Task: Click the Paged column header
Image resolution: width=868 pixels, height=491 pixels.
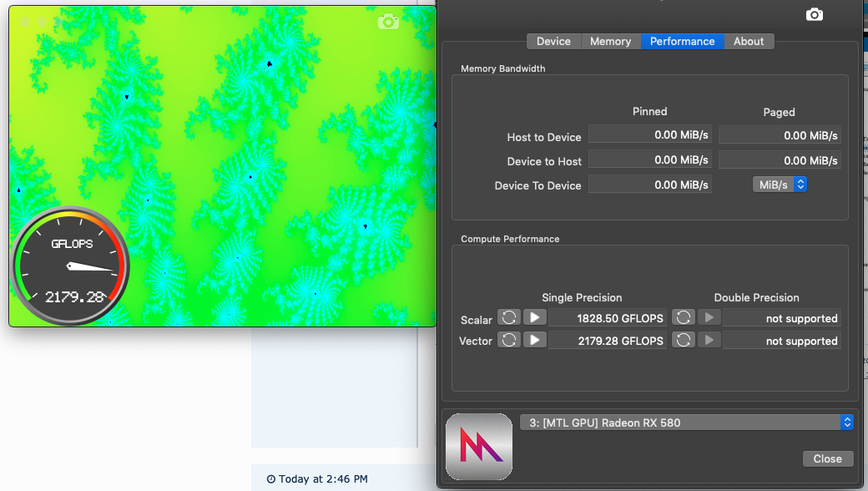Action: (779, 112)
